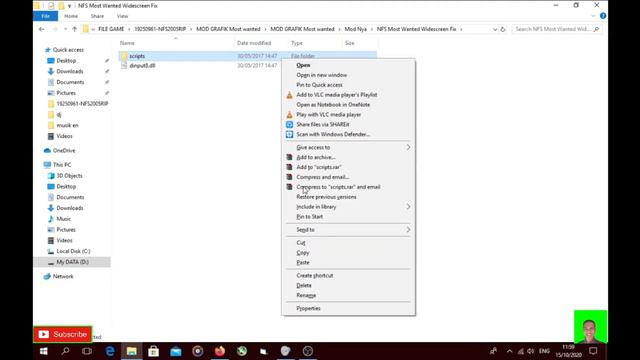Image resolution: width=640 pixels, height=360 pixels.
Task: Choose Open from the context menu
Action: (303, 65)
